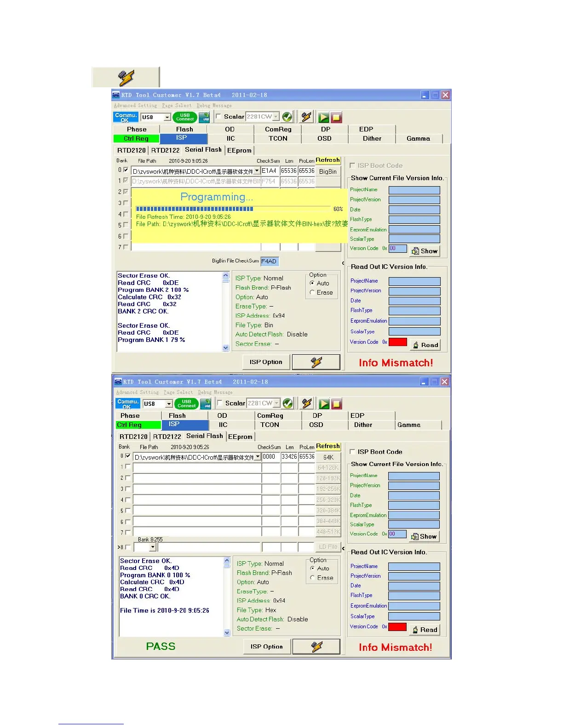The image size is (563, 728).
Task: Click the red Version Code box in the upper window
Action: 398,342
